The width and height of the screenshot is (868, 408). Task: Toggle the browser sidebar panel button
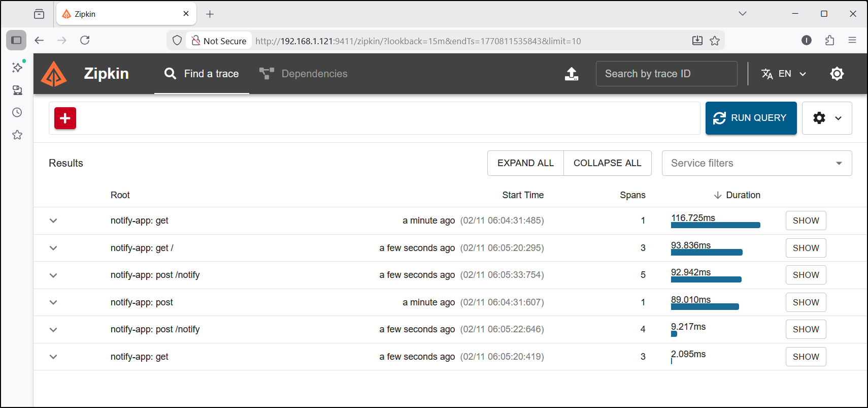click(x=16, y=40)
